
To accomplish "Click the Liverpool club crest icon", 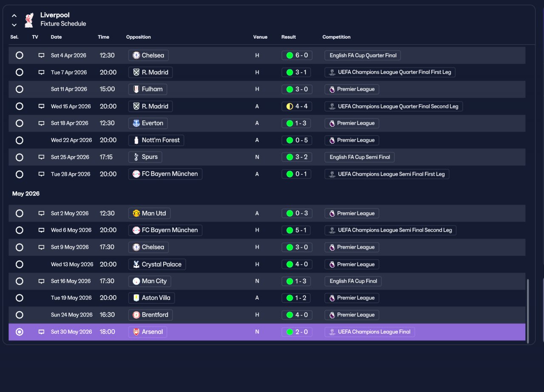I will 29,20.
